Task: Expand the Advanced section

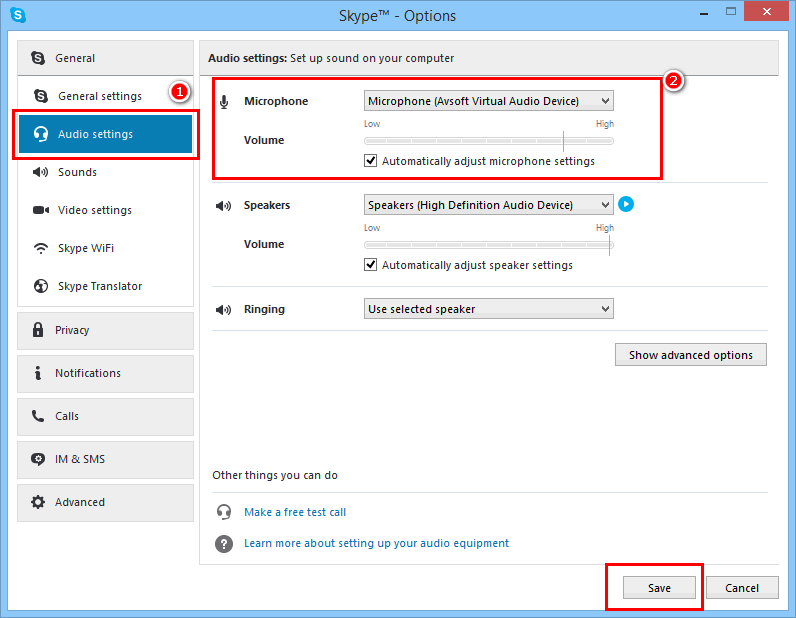Action: tap(106, 503)
